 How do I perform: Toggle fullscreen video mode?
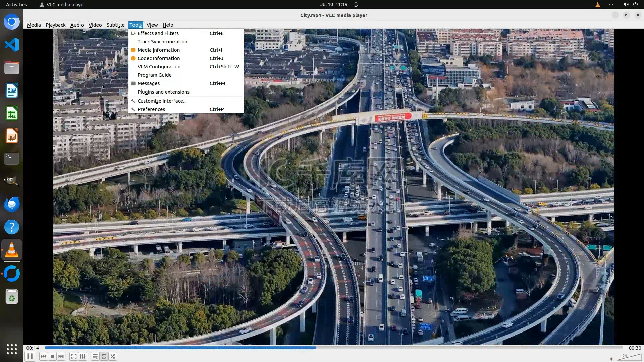click(74, 356)
